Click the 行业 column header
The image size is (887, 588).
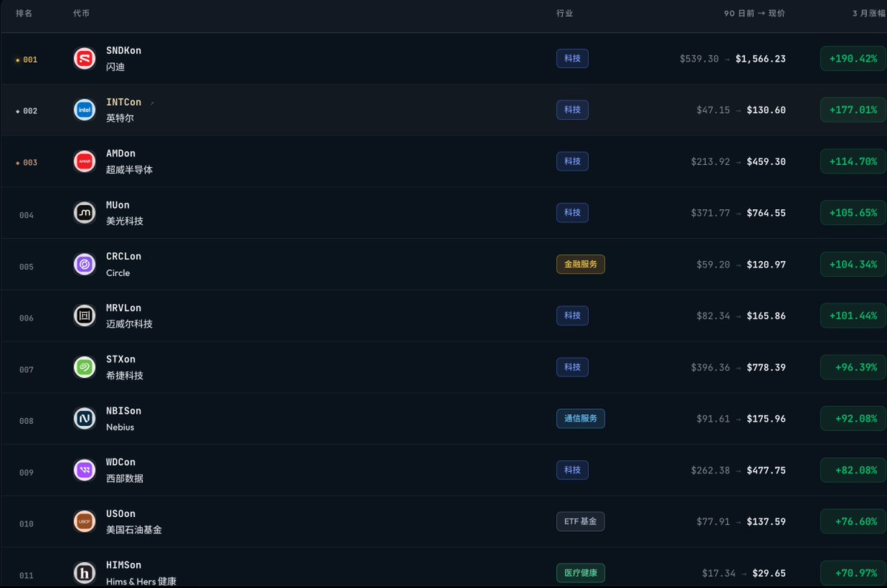[564, 13]
